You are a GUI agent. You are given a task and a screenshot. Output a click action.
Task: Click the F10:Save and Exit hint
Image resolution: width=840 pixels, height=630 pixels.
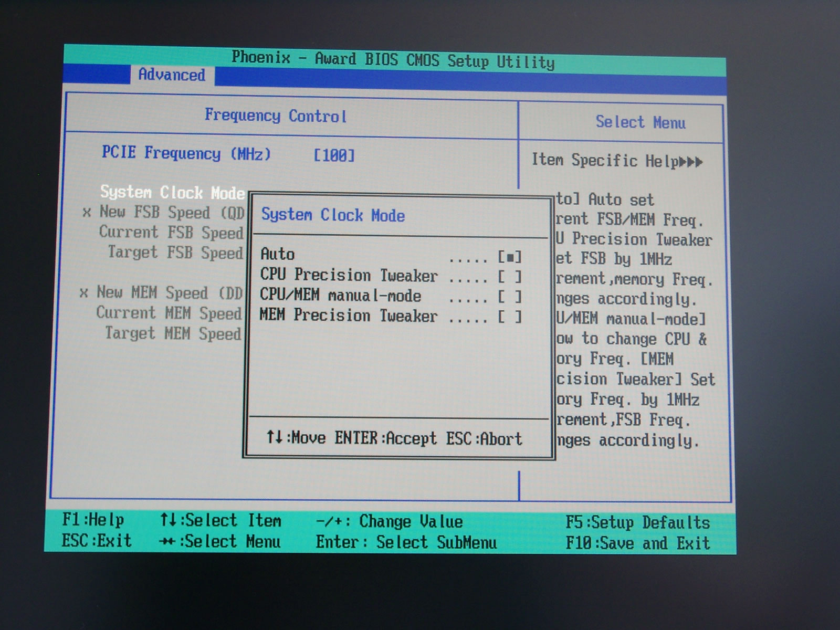(638, 543)
